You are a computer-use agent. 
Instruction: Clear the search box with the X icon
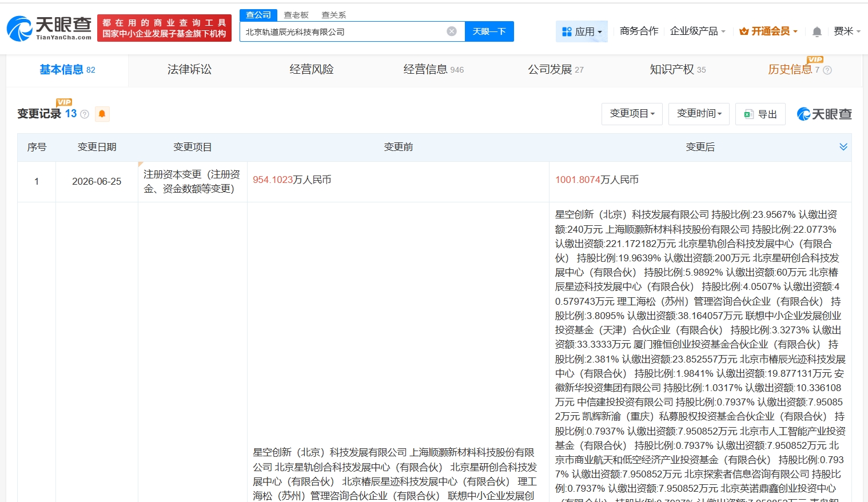pos(452,31)
